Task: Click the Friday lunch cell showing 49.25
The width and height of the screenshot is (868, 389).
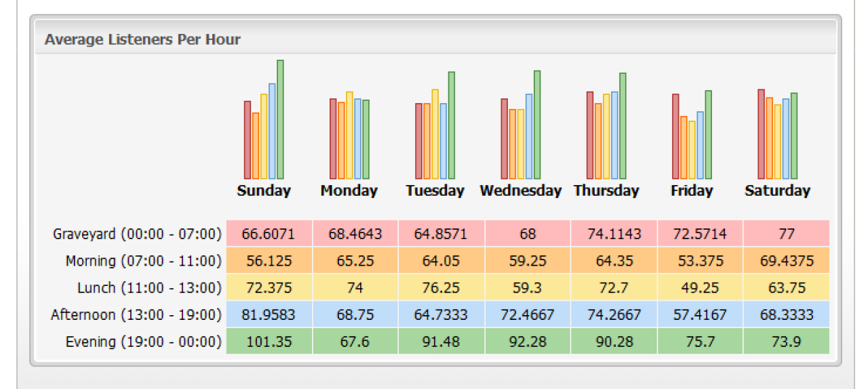Action: (700, 288)
